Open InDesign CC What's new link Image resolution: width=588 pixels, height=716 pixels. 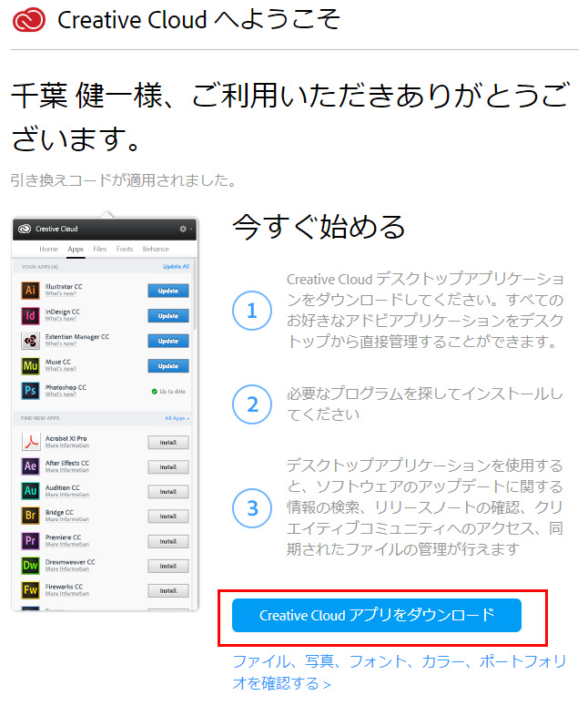point(61,319)
